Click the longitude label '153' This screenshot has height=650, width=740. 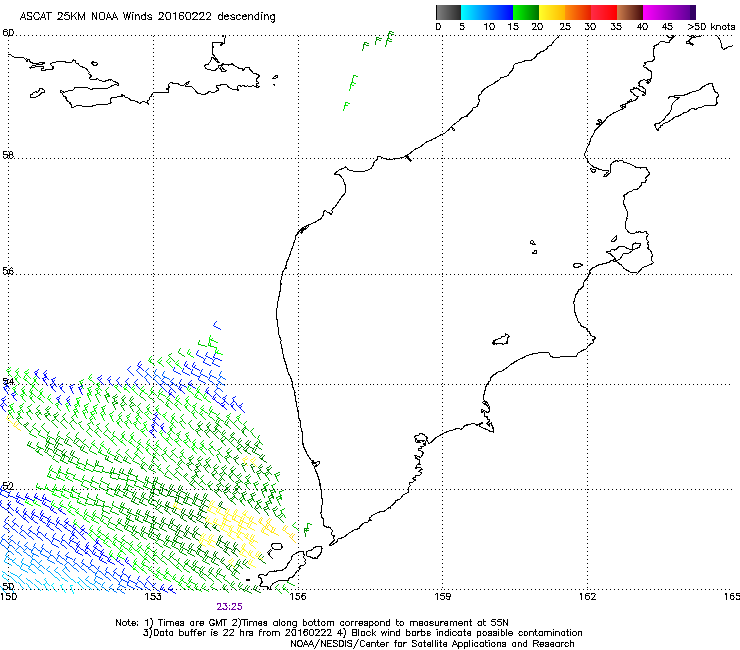pos(153,597)
